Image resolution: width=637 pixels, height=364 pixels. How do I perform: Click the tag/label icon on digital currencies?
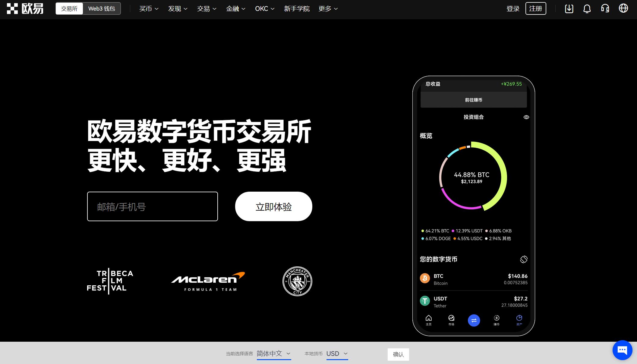[524, 259]
